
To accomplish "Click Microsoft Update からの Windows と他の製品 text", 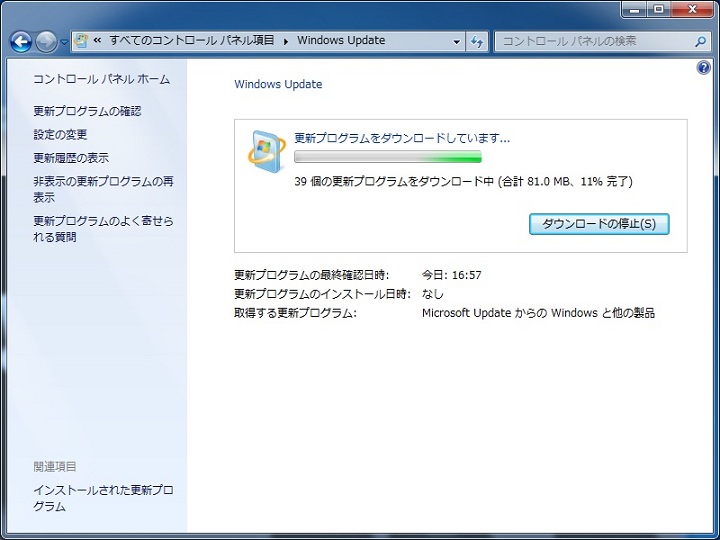I will point(538,313).
